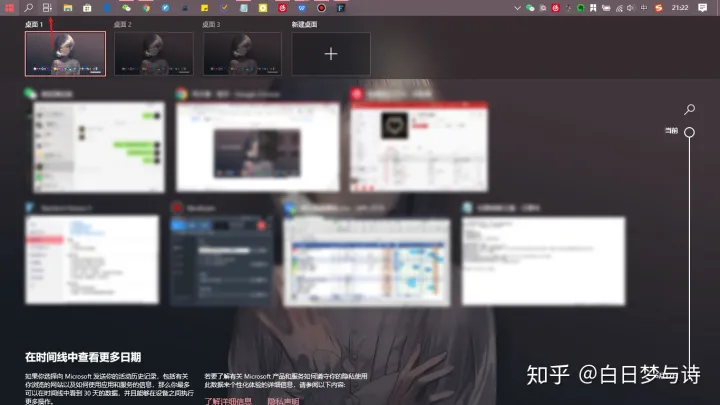
Task: Open Google Chrome from the taskbar
Action: 146,8
